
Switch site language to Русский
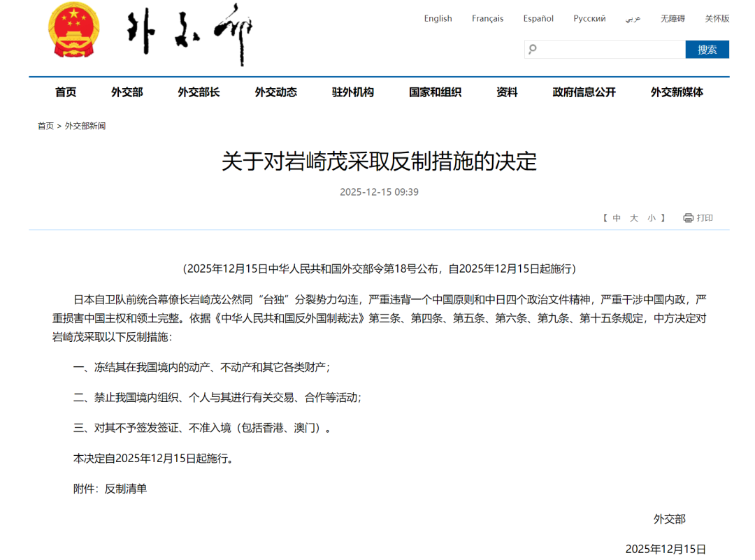[x=589, y=18]
